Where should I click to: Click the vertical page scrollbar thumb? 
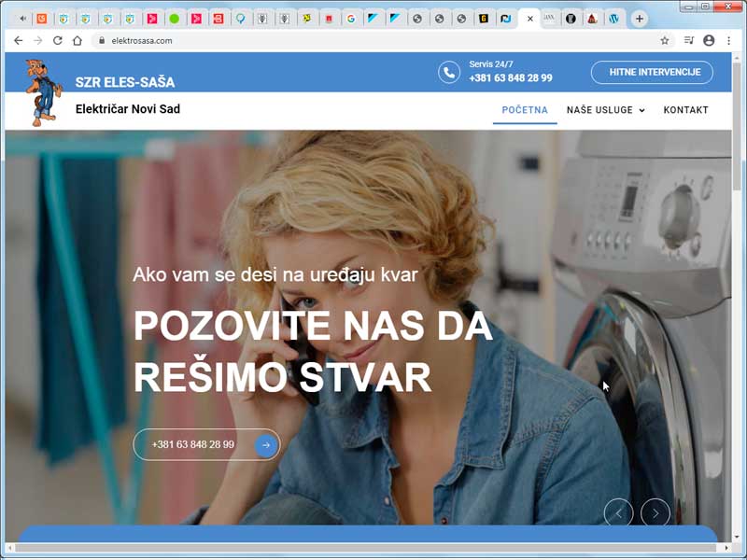coord(737,126)
